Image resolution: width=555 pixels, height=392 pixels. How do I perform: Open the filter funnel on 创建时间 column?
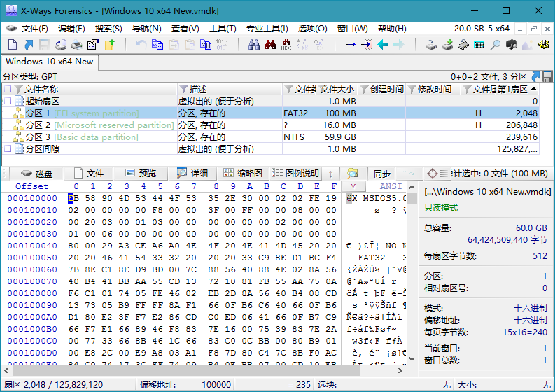click(364, 90)
